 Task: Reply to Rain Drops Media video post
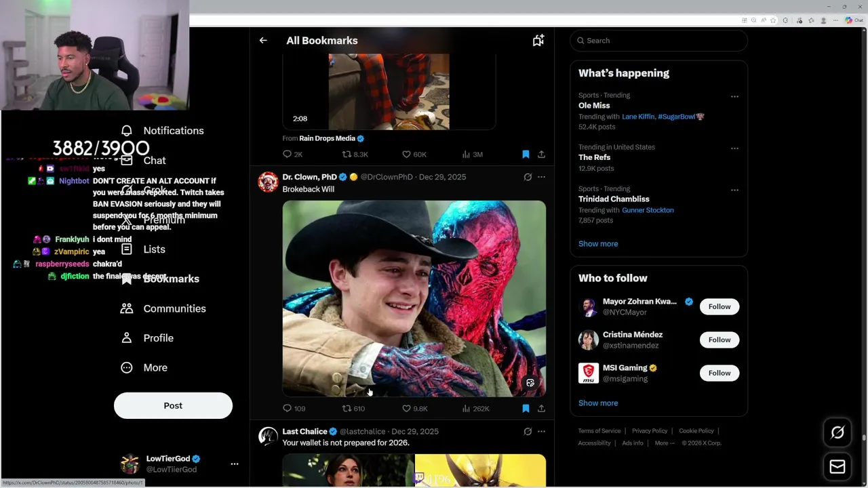(x=292, y=155)
